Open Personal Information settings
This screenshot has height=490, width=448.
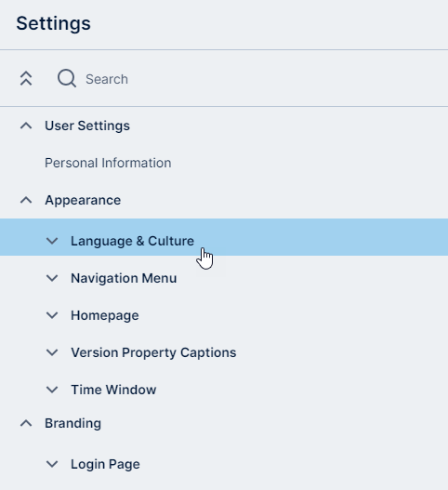pyautogui.click(x=108, y=163)
